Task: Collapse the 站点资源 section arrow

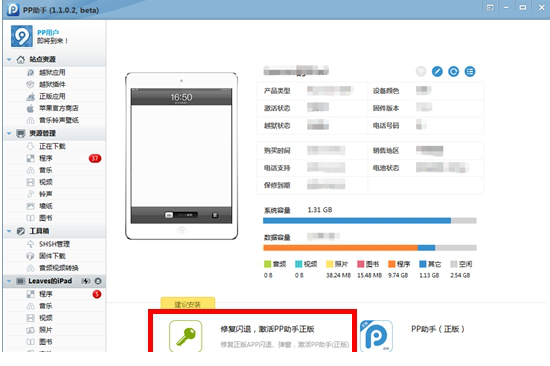Action: coord(9,60)
